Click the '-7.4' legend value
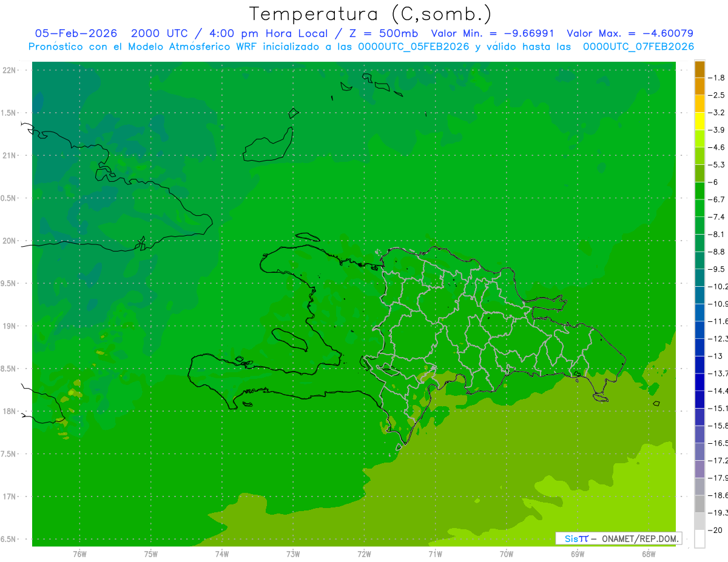 (x=716, y=217)
